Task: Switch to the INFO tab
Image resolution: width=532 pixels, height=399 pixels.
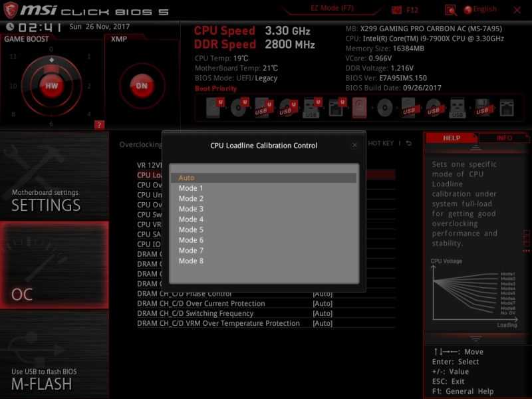Action: (x=504, y=138)
